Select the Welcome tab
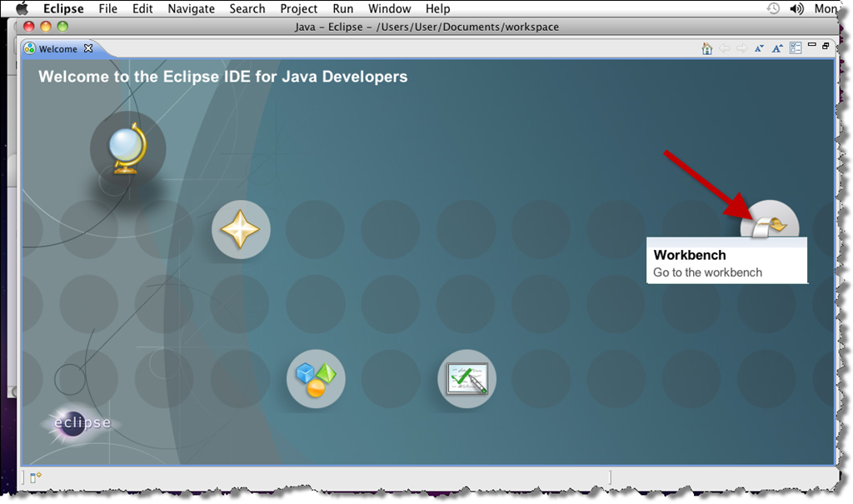Image resolution: width=853 pixels, height=504 pixels. [57, 49]
